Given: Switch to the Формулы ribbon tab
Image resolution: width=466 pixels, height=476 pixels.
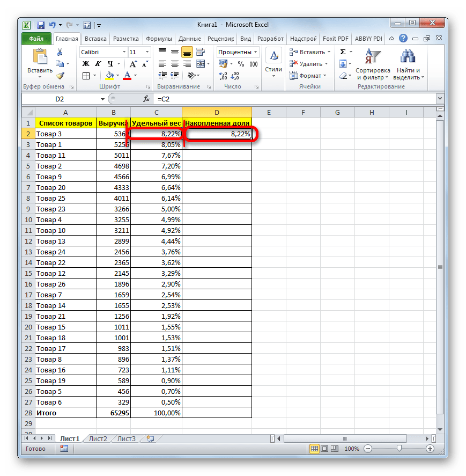Looking at the screenshot, I should [x=159, y=39].
